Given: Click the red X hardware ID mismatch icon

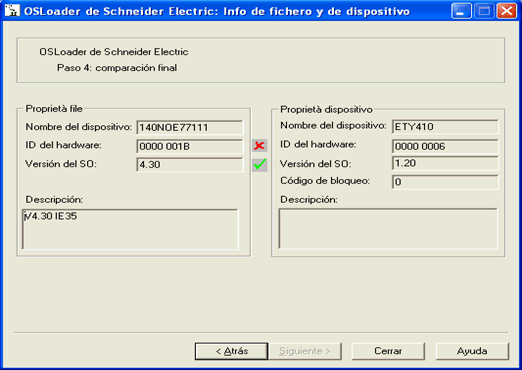Looking at the screenshot, I should pyautogui.click(x=259, y=146).
